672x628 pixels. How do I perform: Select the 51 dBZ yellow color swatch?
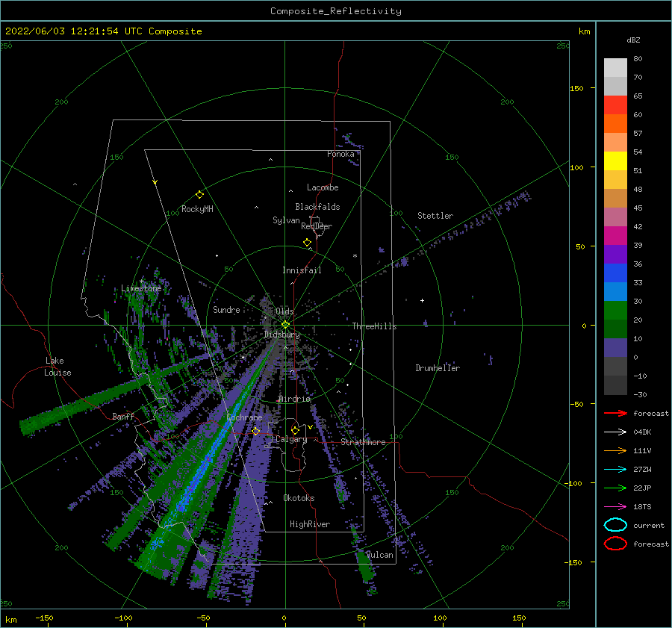click(615, 161)
